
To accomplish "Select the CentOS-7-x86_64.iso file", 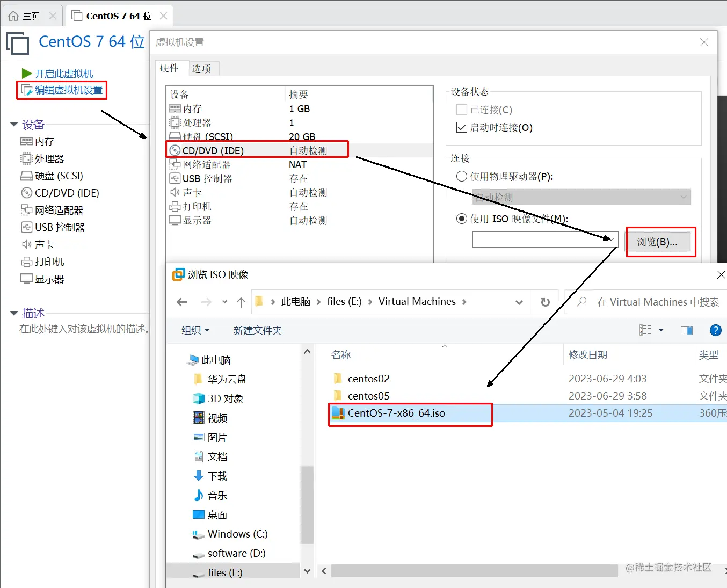I will (x=396, y=413).
